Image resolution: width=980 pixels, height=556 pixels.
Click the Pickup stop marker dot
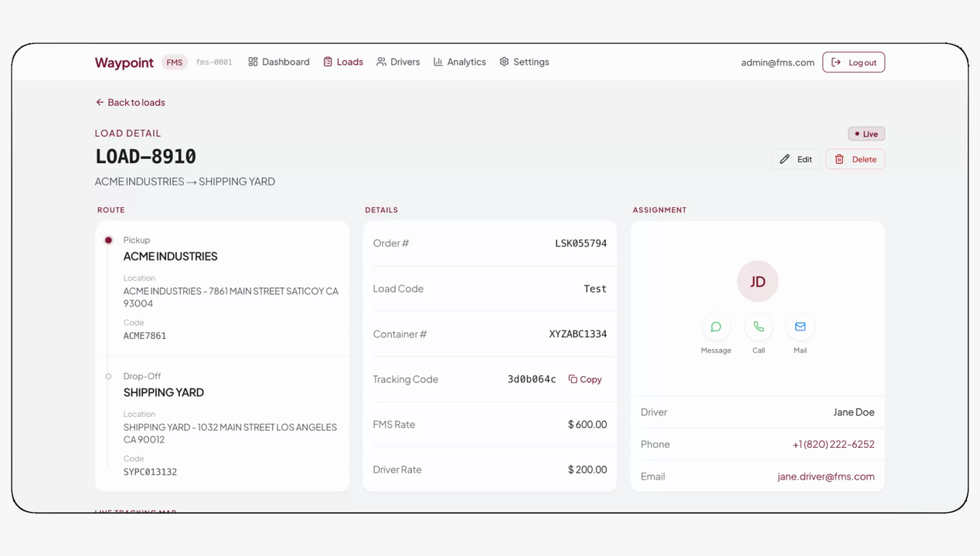tap(108, 240)
